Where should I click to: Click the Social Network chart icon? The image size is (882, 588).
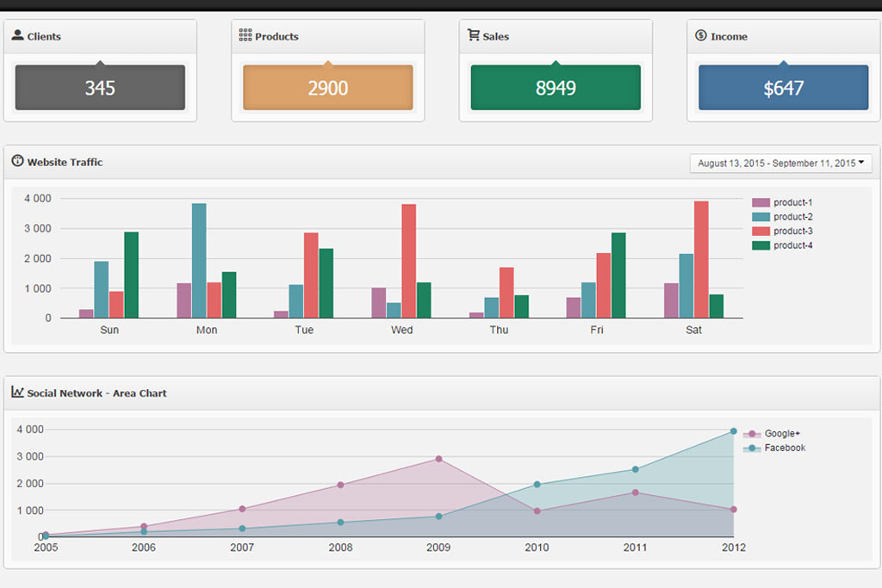pos(17,393)
